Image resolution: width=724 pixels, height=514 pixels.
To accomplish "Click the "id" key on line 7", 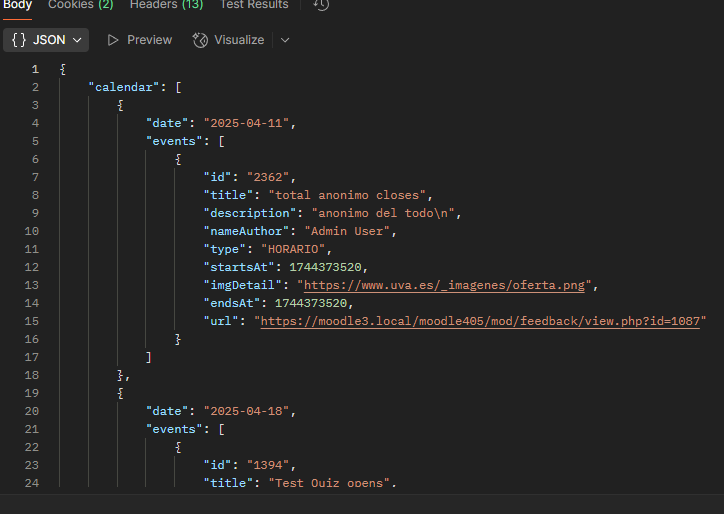I will click(x=217, y=177).
